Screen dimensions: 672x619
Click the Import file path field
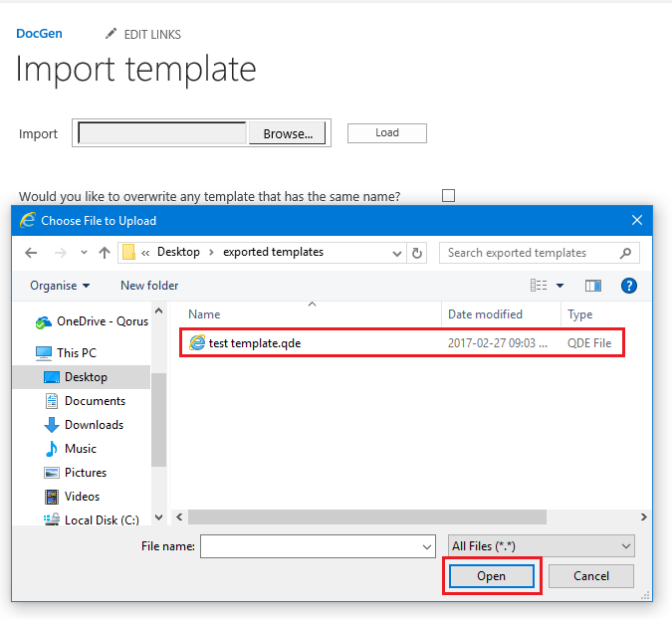click(162, 133)
